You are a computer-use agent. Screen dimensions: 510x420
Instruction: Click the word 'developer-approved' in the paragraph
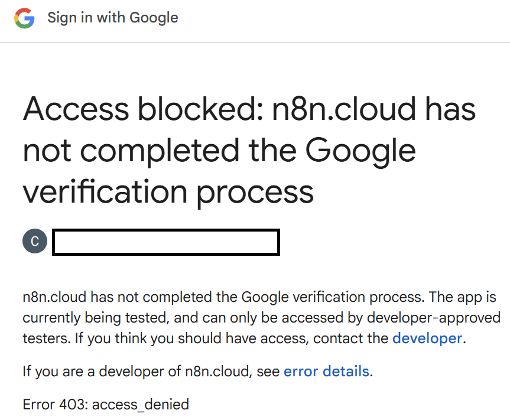tap(434, 318)
